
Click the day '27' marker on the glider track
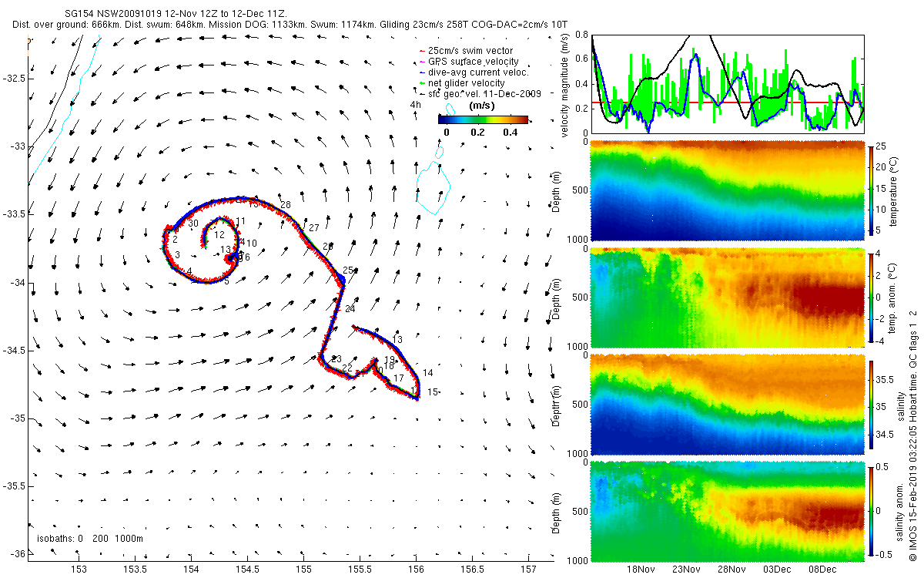pyautogui.click(x=313, y=228)
